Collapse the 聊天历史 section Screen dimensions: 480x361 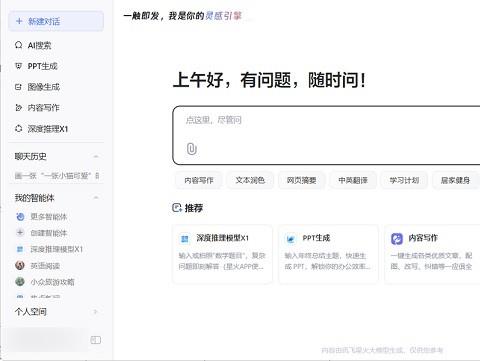click(96, 156)
